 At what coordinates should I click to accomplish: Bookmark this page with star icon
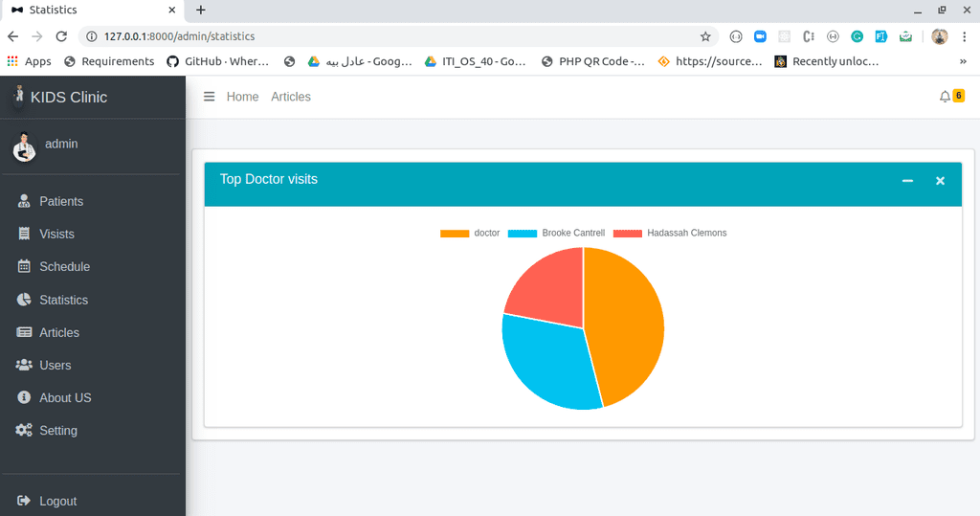[x=705, y=36]
